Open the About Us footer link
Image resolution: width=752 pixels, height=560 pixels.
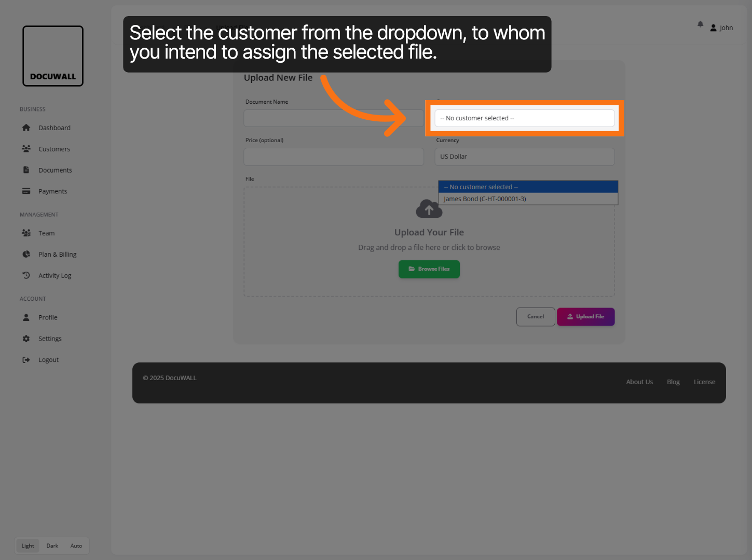click(x=639, y=382)
